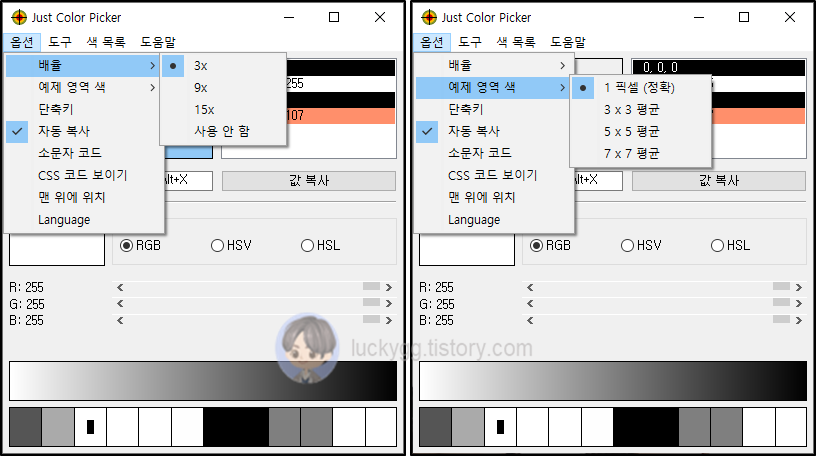Screen dimensions: 816x456
Task: Click hotkey input field in left window
Action: (188, 181)
